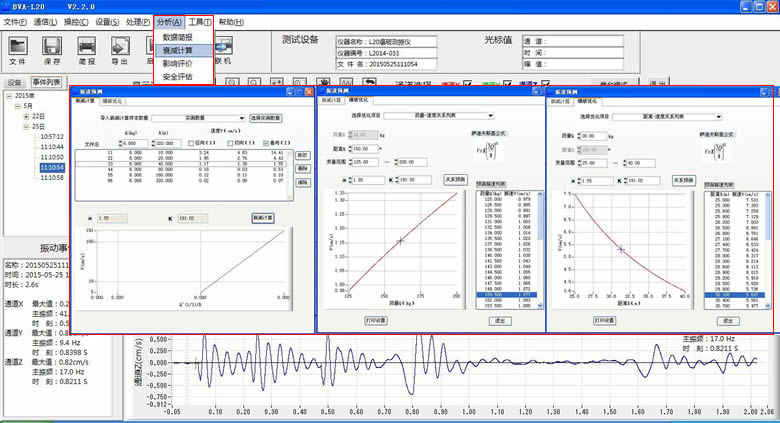The image size is (780, 423).
Task: Open the 实测数据 sample data dropdown
Action: pos(198,118)
